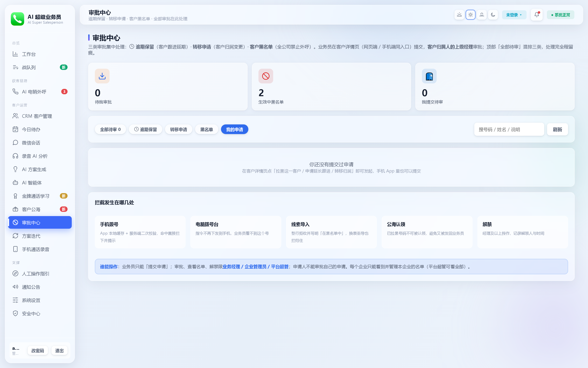Focus the 搜号码 / 姓名 / 说明 search field

tap(509, 130)
